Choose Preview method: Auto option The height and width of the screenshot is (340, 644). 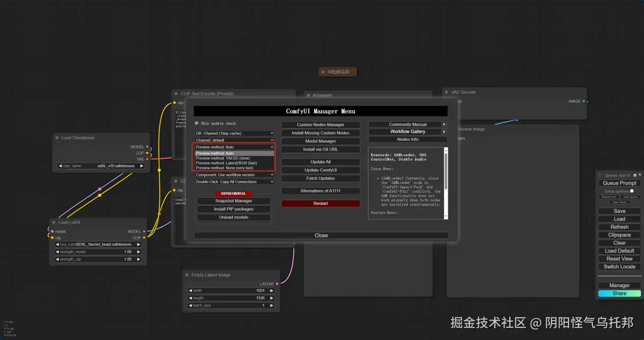tap(234, 153)
